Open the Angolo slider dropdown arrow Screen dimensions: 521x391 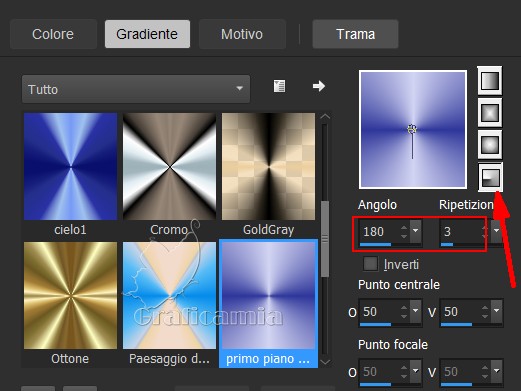(x=416, y=231)
